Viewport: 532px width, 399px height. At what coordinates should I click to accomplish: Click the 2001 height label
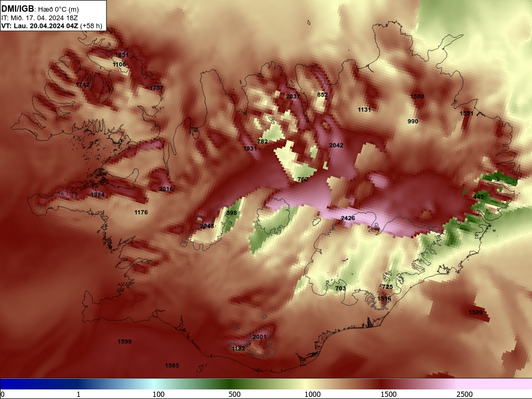tap(260, 337)
